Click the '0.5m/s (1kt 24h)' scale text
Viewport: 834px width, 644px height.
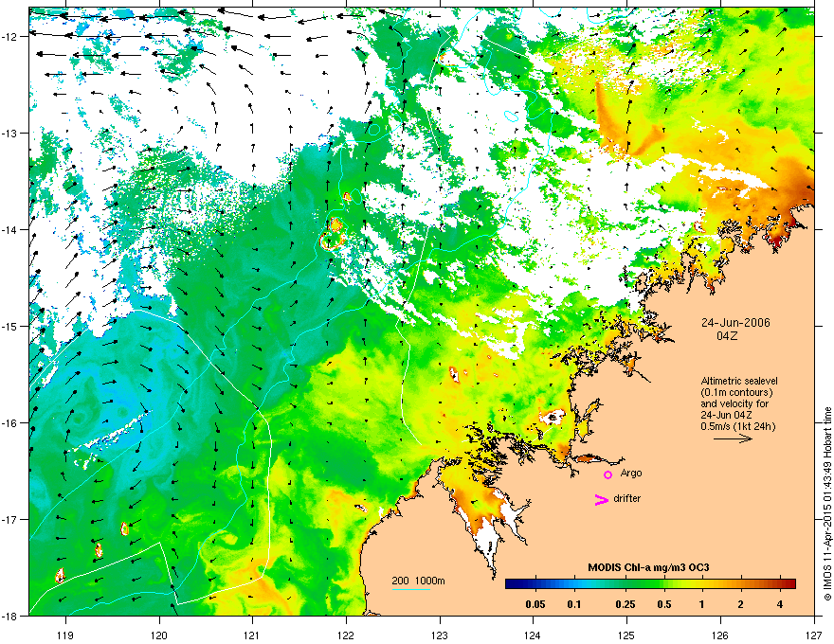(x=737, y=426)
